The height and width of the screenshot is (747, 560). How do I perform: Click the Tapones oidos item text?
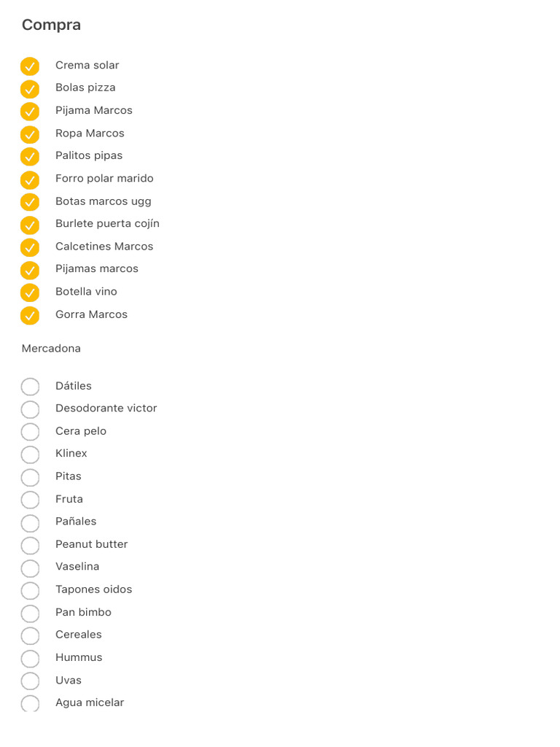93,589
